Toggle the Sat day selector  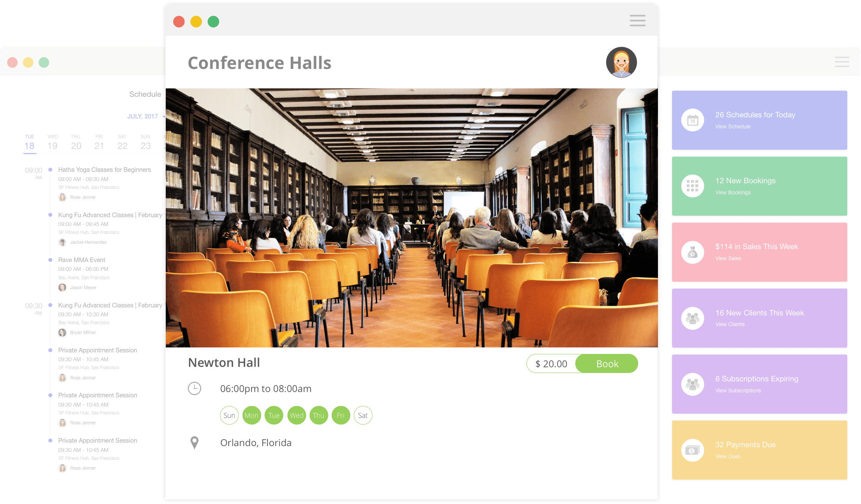click(x=363, y=415)
